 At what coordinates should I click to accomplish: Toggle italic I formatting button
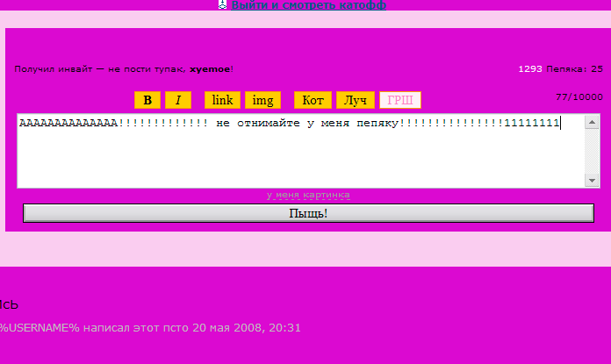(178, 100)
